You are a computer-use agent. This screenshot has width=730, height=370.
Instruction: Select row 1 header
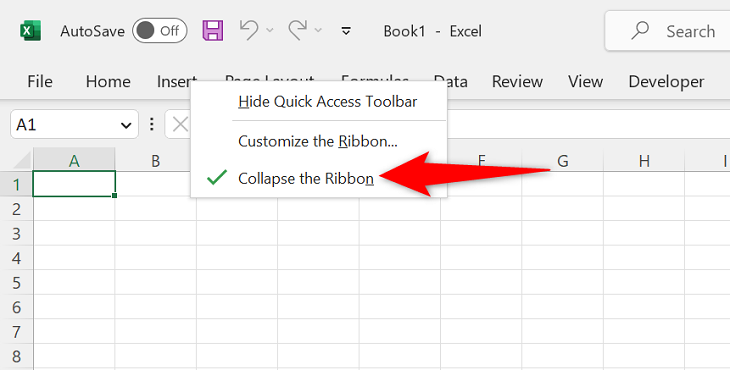16,184
